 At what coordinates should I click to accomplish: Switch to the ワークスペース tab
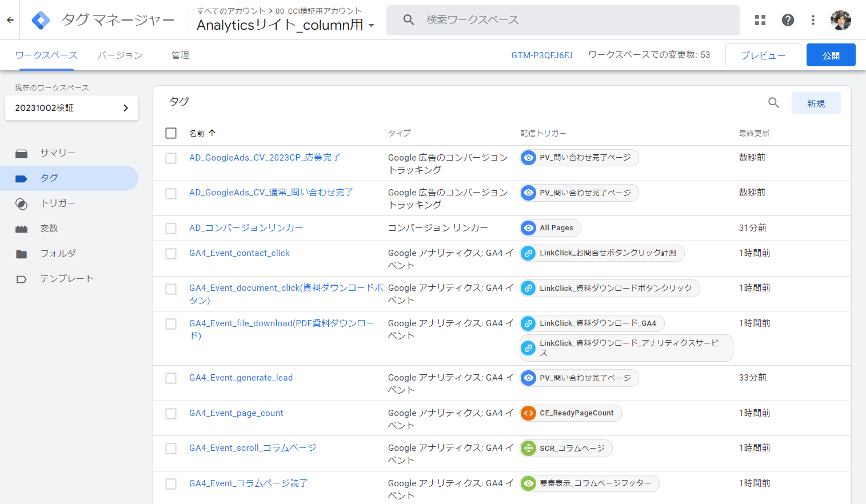pyautogui.click(x=46, y=55)
